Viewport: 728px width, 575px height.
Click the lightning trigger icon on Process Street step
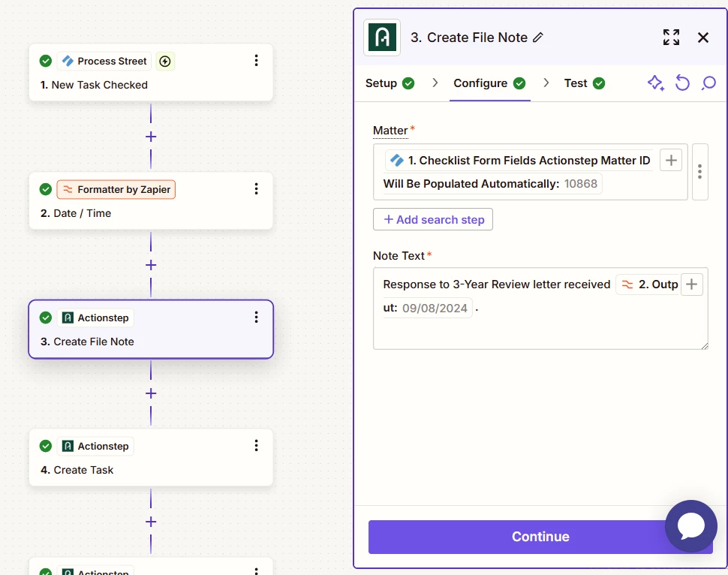(165, 62)
